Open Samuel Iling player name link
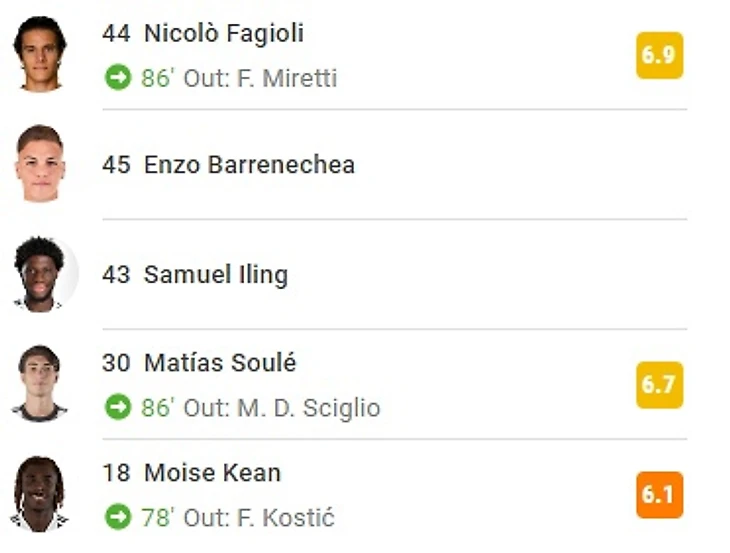Image resolution: width=730 pixels, height=553 pixels. [x=215, y=274]
